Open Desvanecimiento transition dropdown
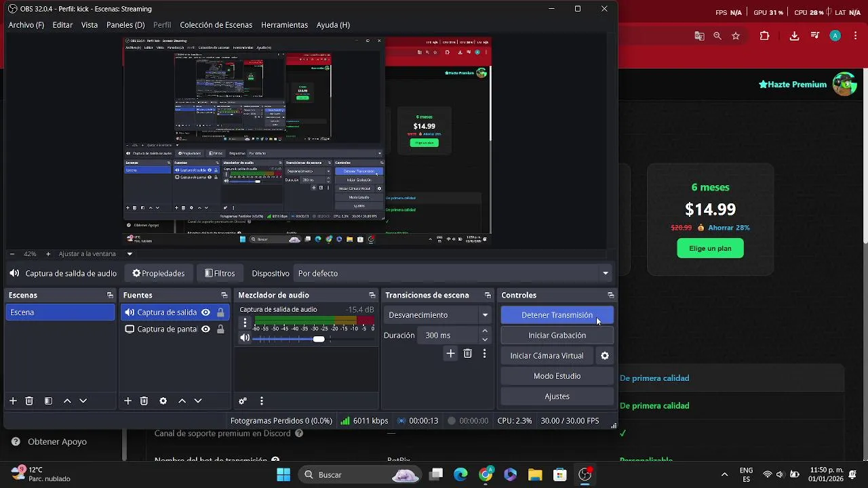Image resolution: width=868 pixels, height=488 pixels. pyautogui.click(x=437, y=315)
